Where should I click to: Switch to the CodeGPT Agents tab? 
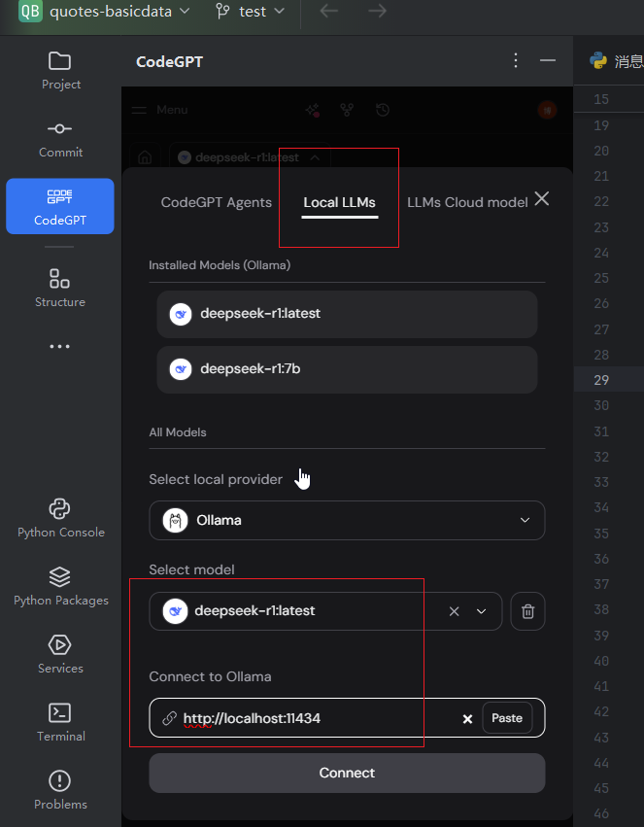[217, 202]
